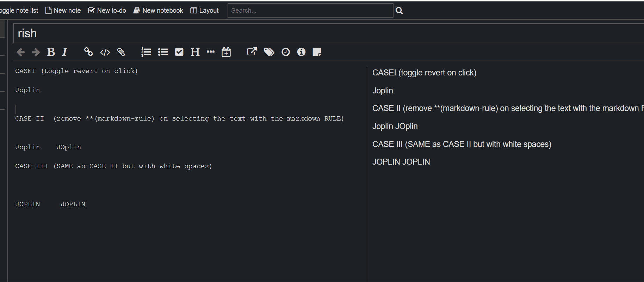This screenshot has height=282, width=644.
Task: Switch the Layout view
Action: pyautogui.click(x=204, y=11)
